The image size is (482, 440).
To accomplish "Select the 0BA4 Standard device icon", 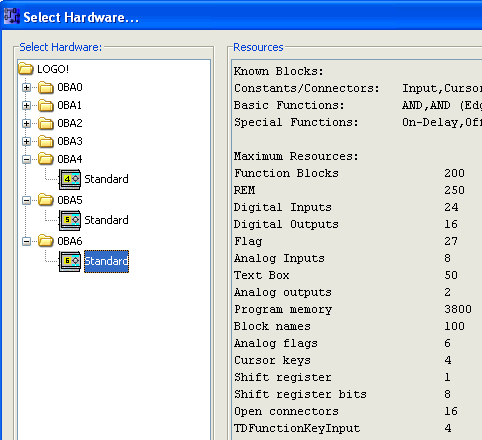I will pyautogui.click(x=70, y=179).
